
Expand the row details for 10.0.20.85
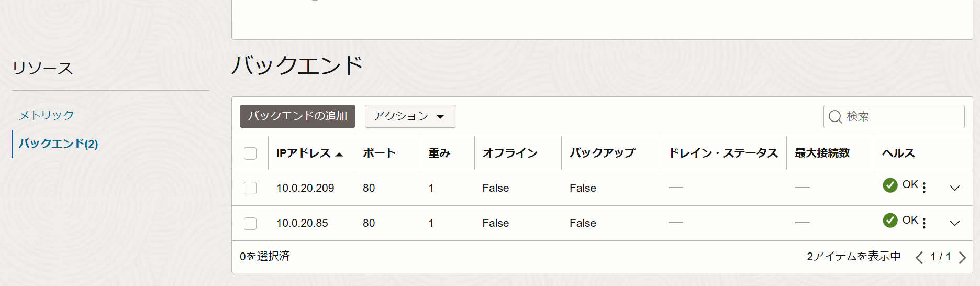pyautogui.click(x=955, y=223)
